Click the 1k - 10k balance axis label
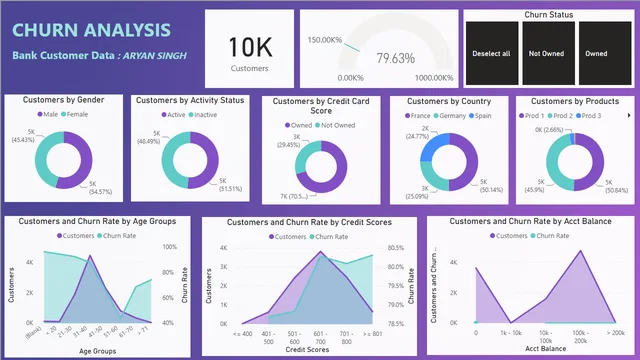 tap(511, 333)
